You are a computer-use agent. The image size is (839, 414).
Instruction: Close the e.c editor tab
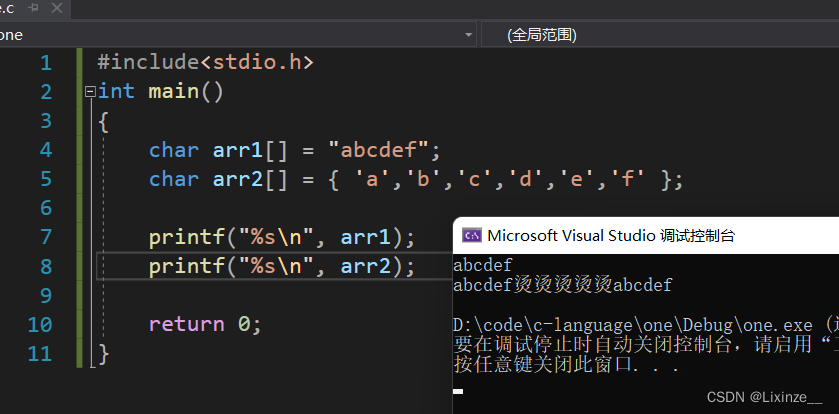56,8
